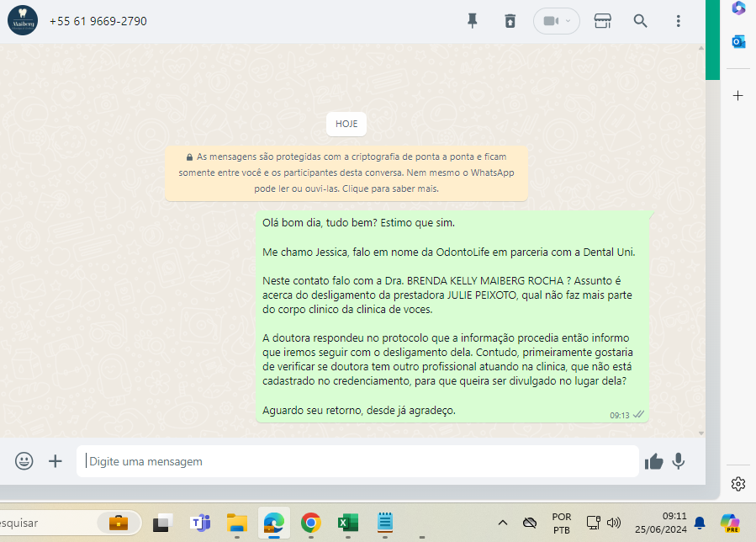
Task: Add a sidebar app with plus icon
Action: [x=737, y=96]
